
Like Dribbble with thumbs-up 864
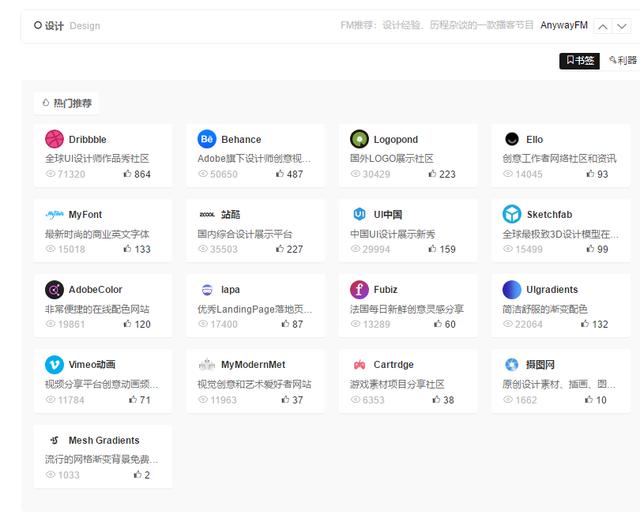[x=137, y=174]
